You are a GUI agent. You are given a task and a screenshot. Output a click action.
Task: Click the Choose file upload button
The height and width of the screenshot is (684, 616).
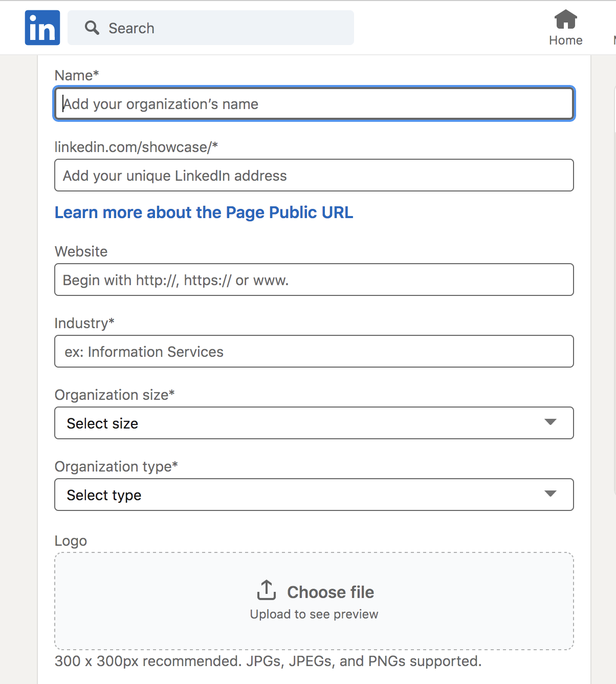coord(315,592)
